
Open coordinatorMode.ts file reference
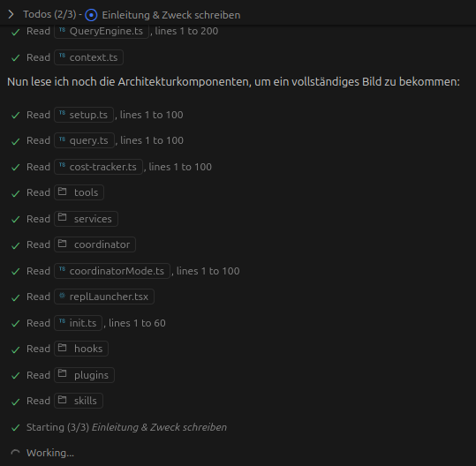[x=112, y=271]
